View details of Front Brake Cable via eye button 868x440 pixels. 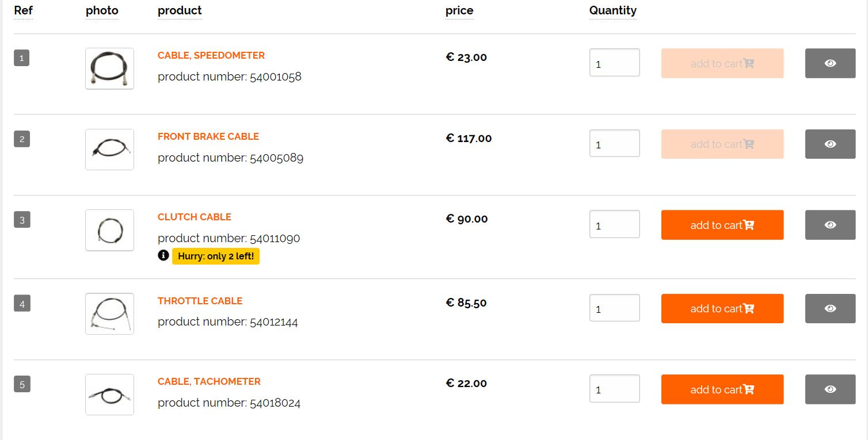830,144
